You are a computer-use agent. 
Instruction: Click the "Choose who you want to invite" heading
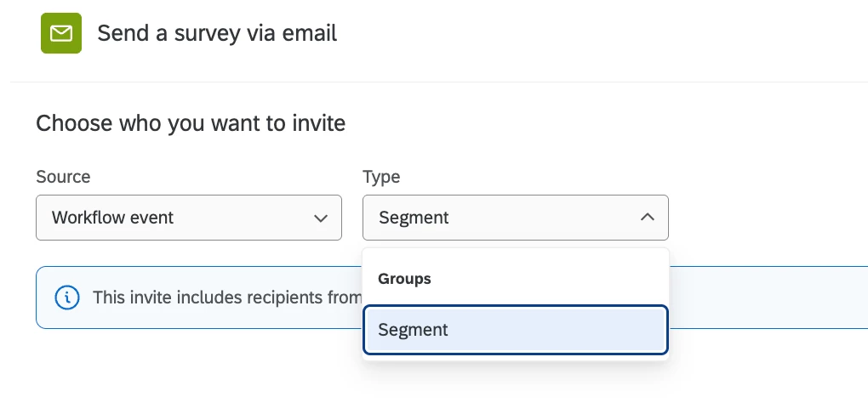(191, 123)
